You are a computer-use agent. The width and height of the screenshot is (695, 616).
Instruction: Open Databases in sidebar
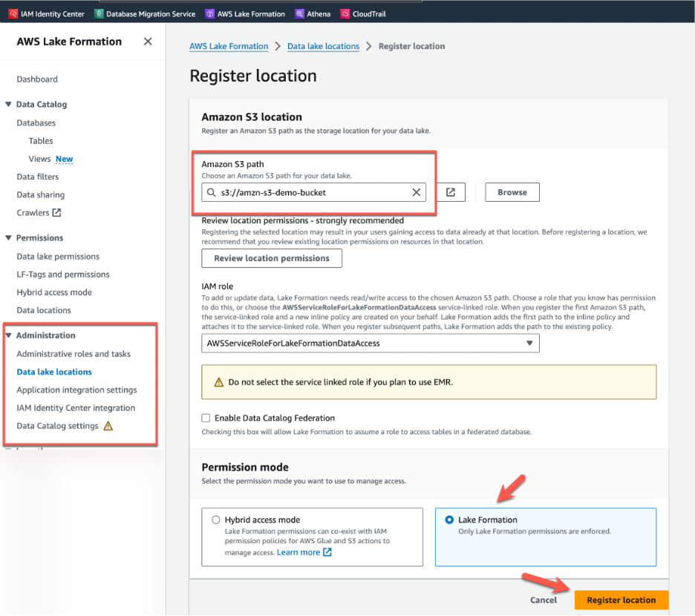(36, 122)
